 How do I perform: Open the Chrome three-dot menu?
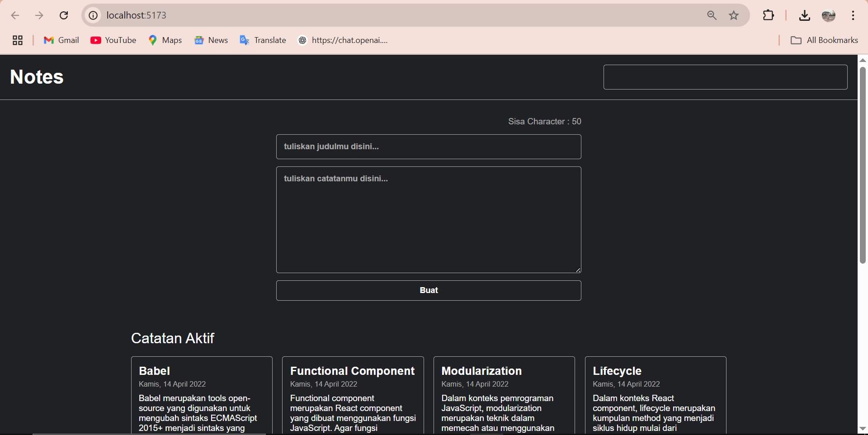853,15
